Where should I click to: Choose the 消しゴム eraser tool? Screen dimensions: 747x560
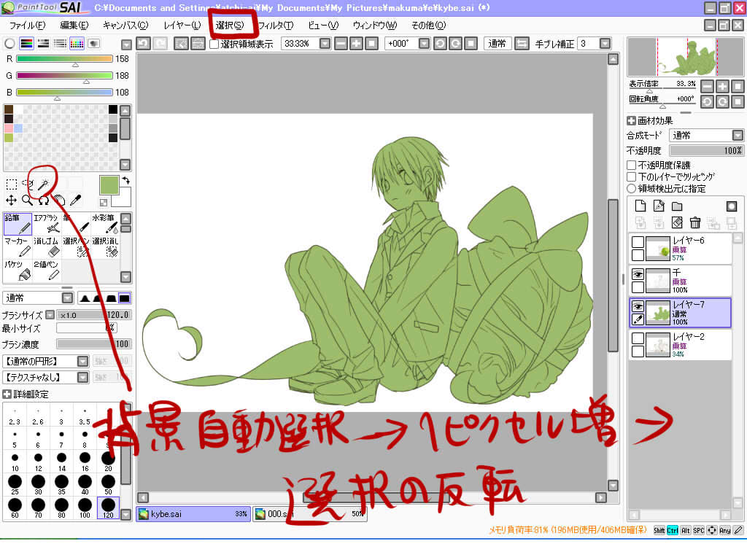(47, 247)
